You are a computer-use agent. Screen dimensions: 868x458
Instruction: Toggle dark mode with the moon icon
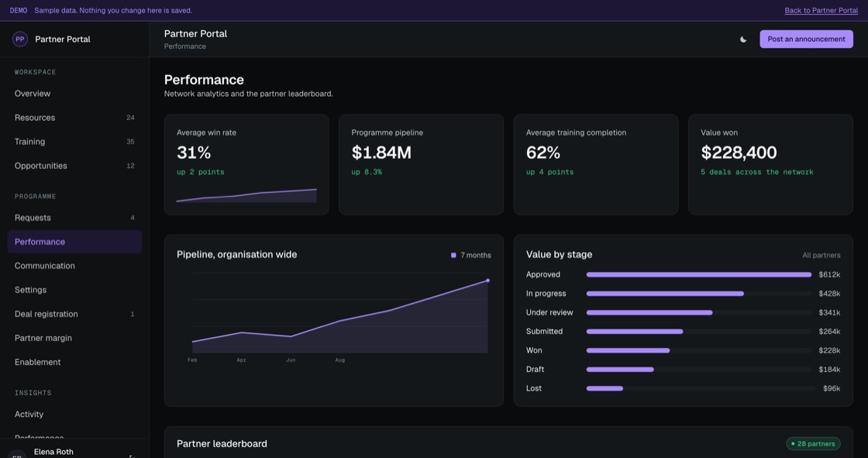(743, 40)
